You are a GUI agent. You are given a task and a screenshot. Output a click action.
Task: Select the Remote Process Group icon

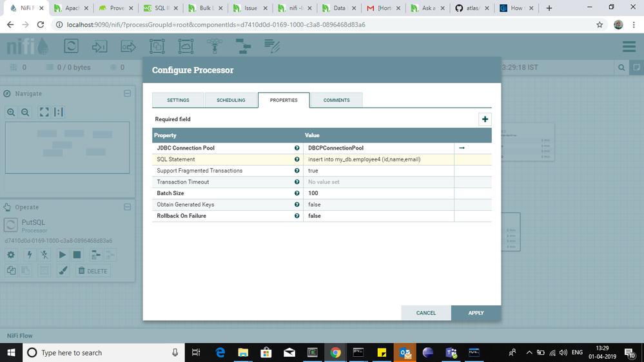pyautogui.click(x=186, y=46)
